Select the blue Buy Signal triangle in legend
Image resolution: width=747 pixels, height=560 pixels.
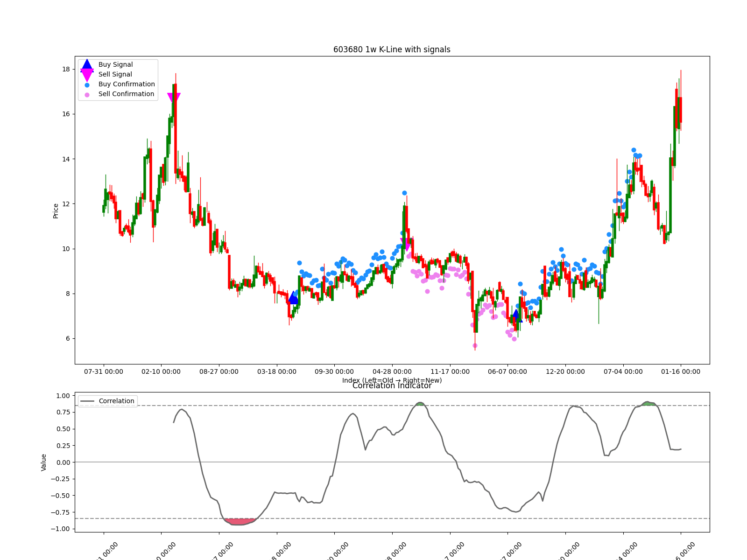pyautogui.click(x=86, y=64)
